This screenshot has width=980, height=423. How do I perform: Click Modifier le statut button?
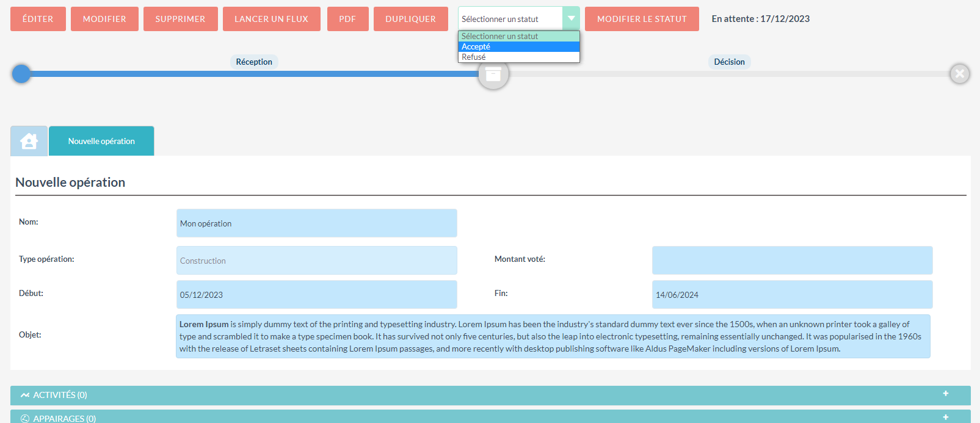642,19
